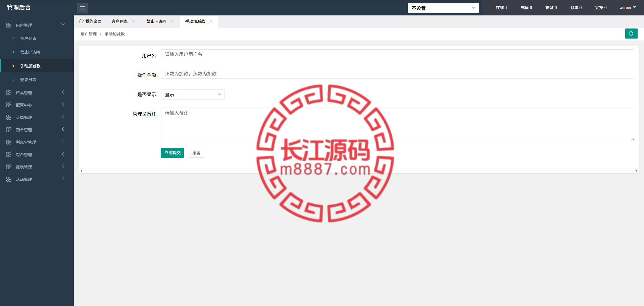
Task: Click the grid icon beside 订单管理
Action: pyautogui.click(x=9, y=117)
